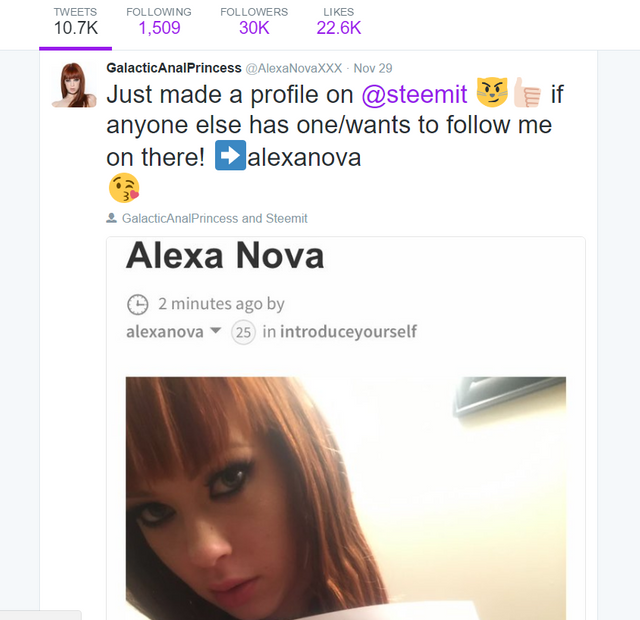This screenshot has width=640, height=620.
Task: Click the thumbs up emoji
Action: (527, 92)
